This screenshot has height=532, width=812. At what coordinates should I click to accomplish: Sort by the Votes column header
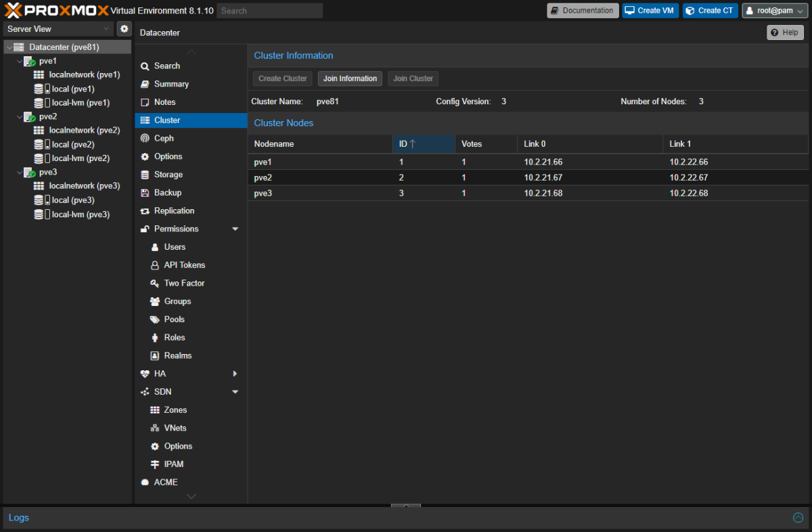pos(486,144)
